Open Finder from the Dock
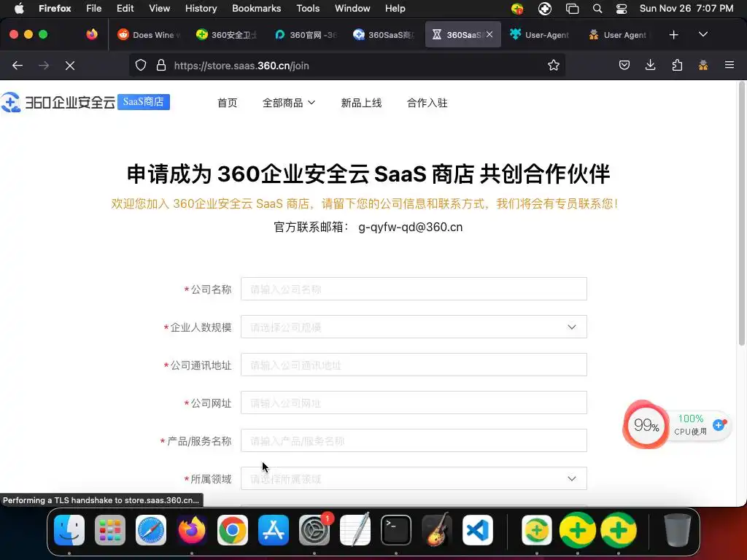Image resolution: width=747 pixels, height=560 pixels. coord(69,529)
